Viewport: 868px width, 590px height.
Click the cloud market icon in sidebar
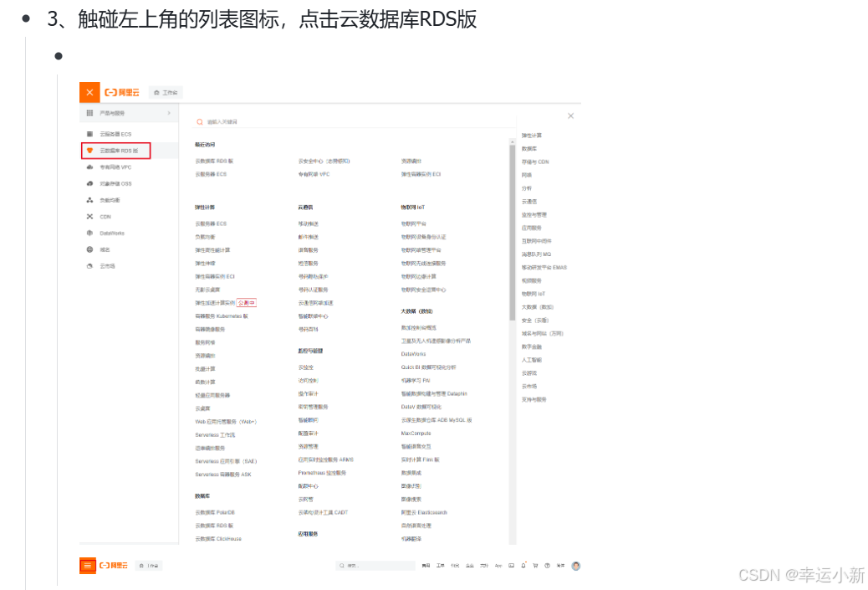[89, 266]
